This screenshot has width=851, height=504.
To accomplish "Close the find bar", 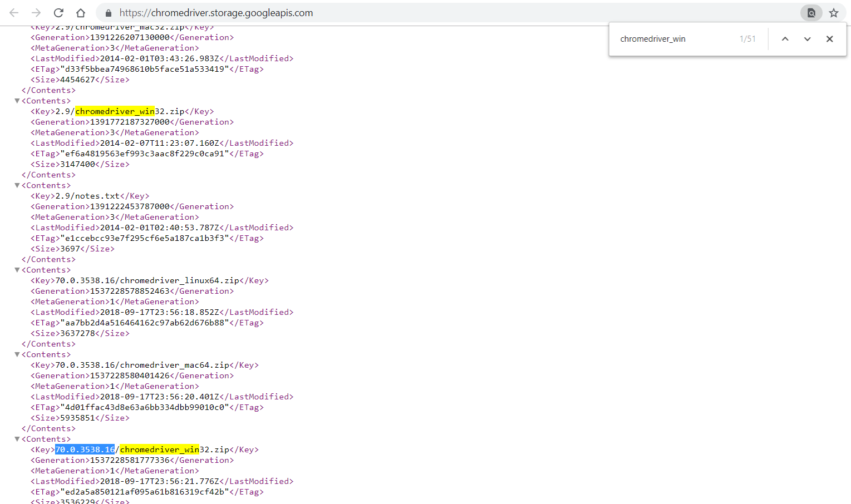I will tap(829, 39).
